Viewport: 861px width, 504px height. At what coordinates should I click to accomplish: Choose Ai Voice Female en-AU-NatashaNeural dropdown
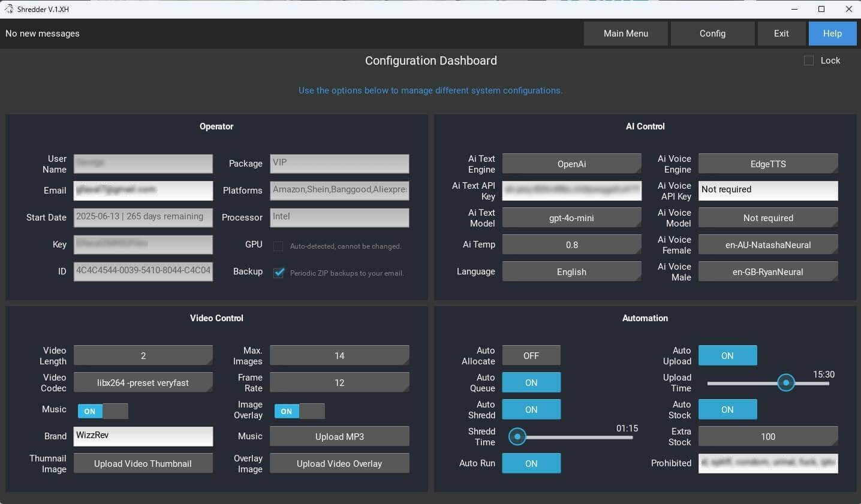(x=768, y=245)
